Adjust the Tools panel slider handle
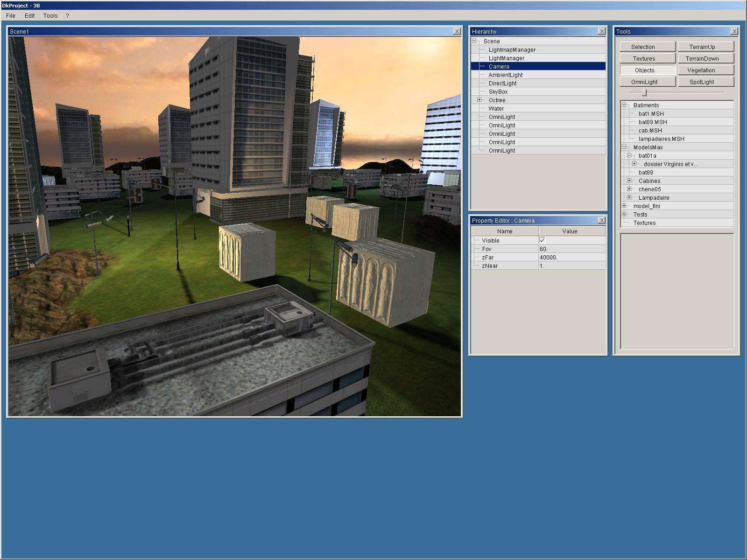The height and width of the screenshot is (560, 747). click(x=644, y=92)
